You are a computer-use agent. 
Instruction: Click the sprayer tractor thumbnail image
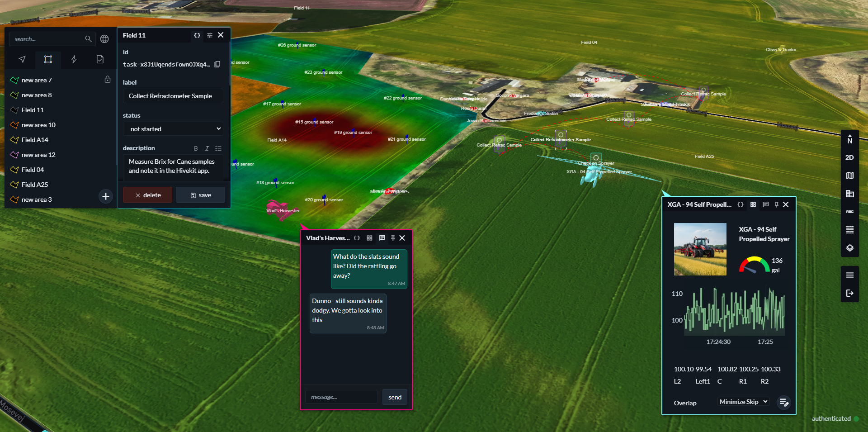click(x=700, y=249)
